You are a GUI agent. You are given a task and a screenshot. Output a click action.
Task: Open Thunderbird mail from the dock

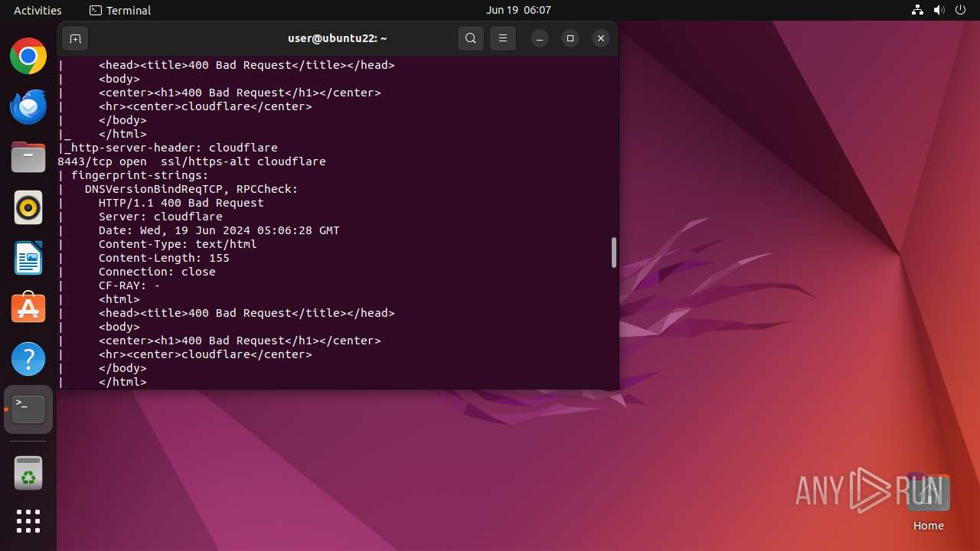pyautogui.click(x=28, y=106)
